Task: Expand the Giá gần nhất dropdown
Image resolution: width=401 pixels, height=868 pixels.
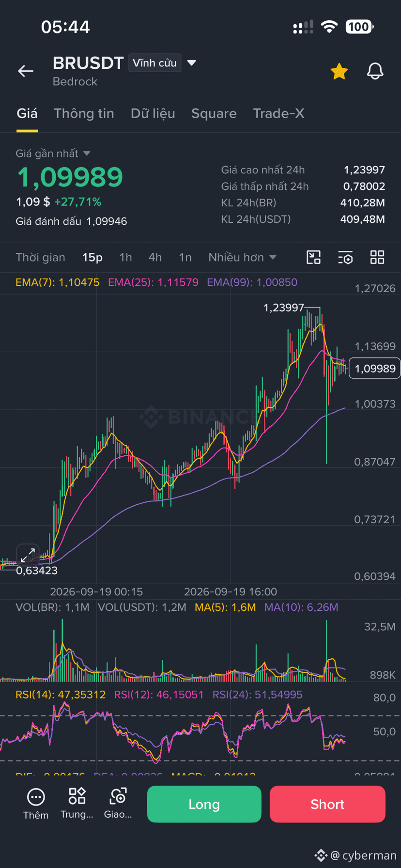Action: (53, 154)
